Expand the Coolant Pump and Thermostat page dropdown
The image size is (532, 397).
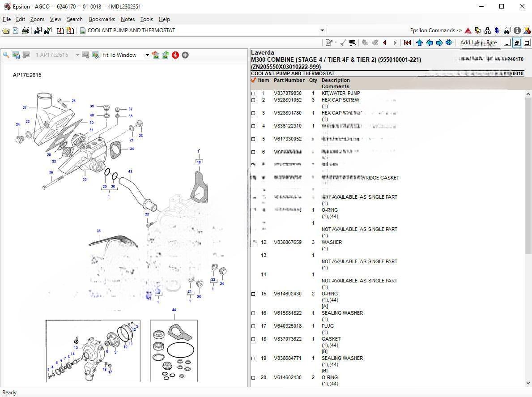(322, 30)
